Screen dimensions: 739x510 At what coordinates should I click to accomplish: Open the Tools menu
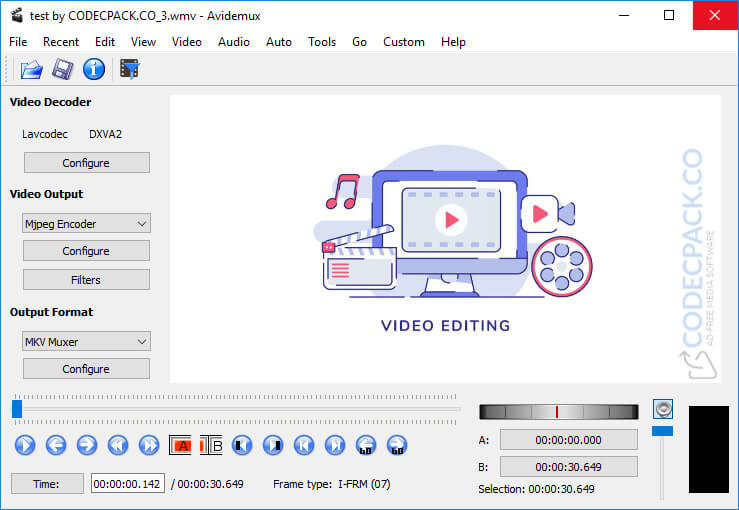pyautogui.click(x=322, y=42)
